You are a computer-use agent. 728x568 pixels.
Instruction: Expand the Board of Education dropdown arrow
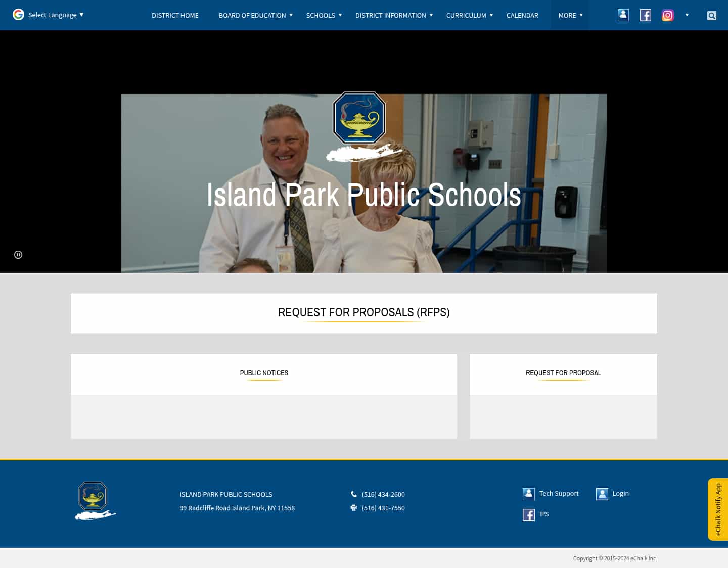click(x=291, y=15)
